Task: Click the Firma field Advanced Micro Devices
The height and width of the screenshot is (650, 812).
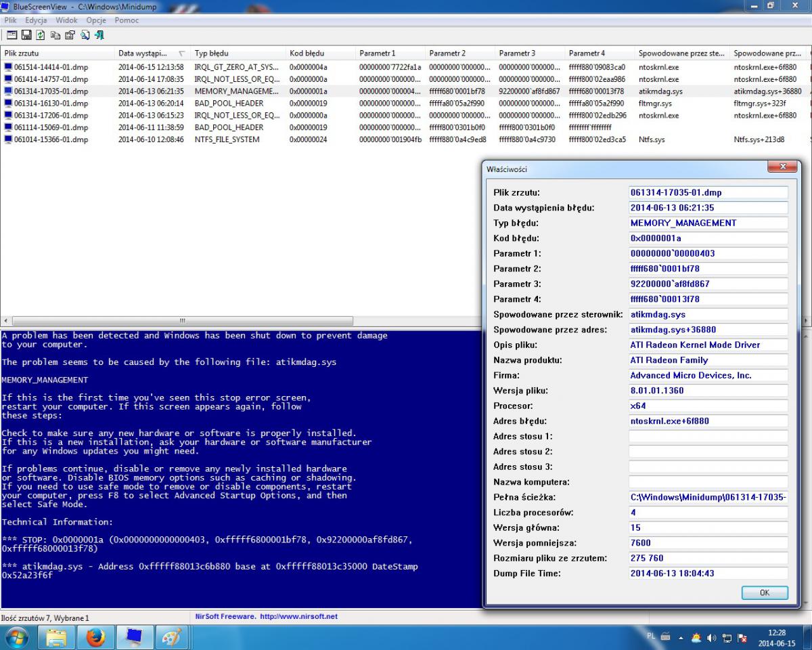Action: click(708, 375)
